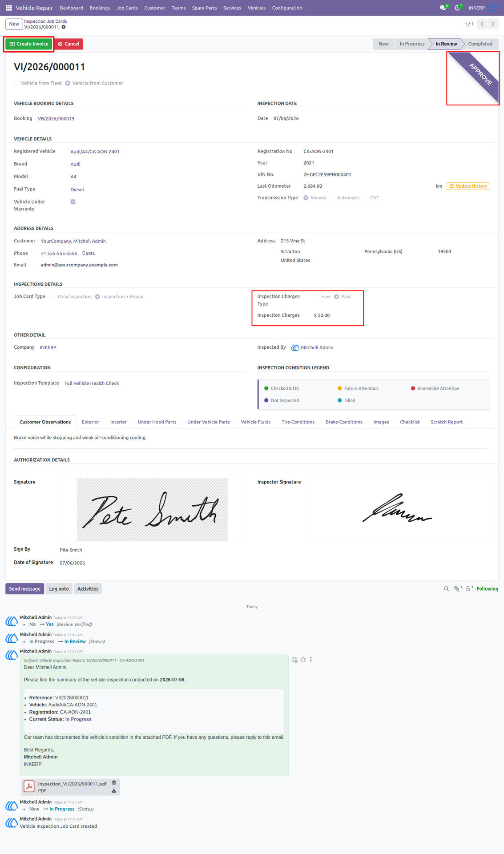The height and width of the screenshot is (854, 504).
Task: Delete the Inspection PDF attachment
Action: pyautogui.click(x=114, y=783)
